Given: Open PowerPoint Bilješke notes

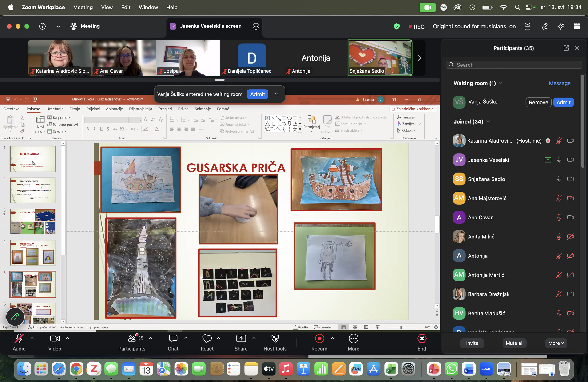Looking at the screenshot, I should (301, 327).
